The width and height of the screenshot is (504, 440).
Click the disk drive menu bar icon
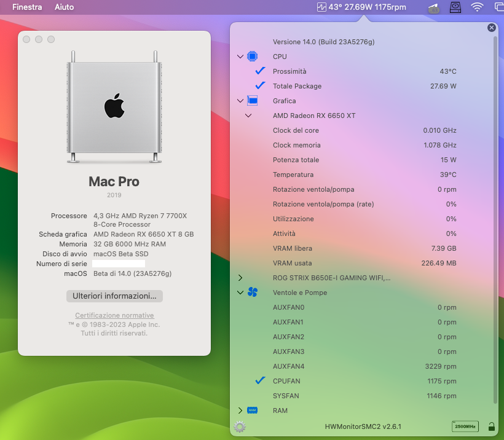pos(455,7)
